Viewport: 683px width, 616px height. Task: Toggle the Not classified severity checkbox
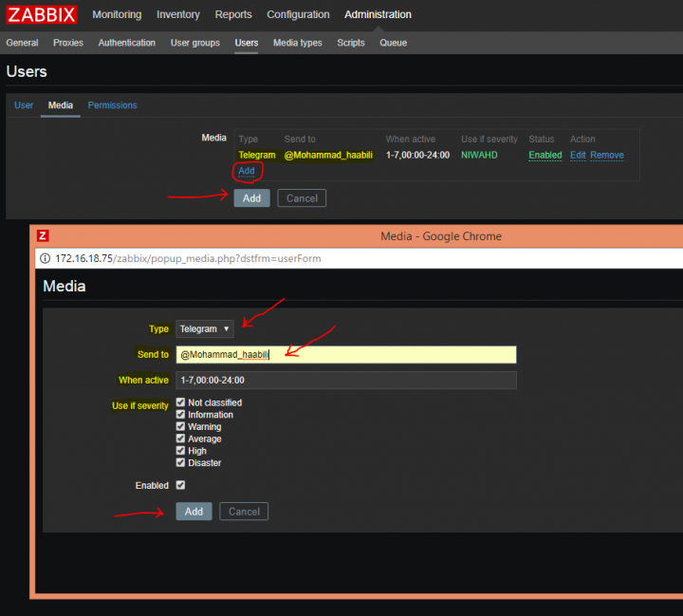click(x=180, y=401)
